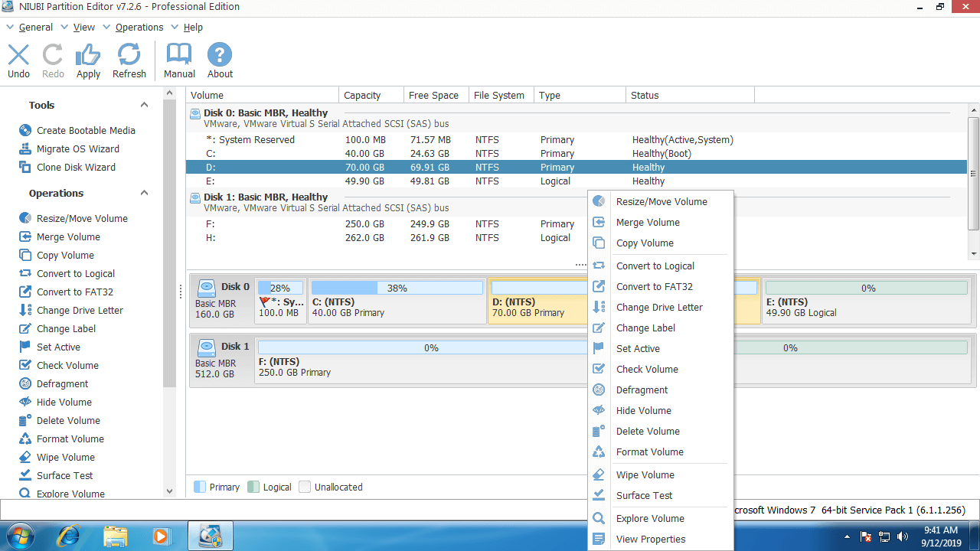Image resolution: width=980 pixels, height=551 pixels.
Task: Open the General menu dropdown
Action: (x=35, y=28)
